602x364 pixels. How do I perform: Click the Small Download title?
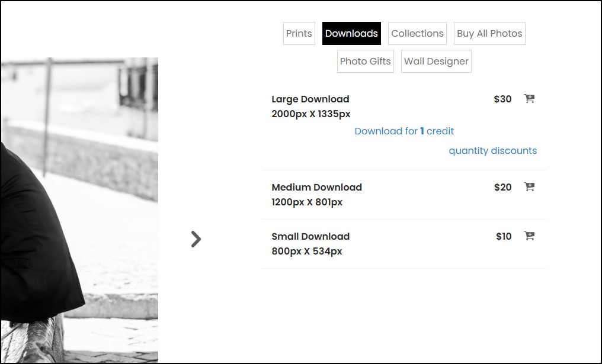[310, 236]
